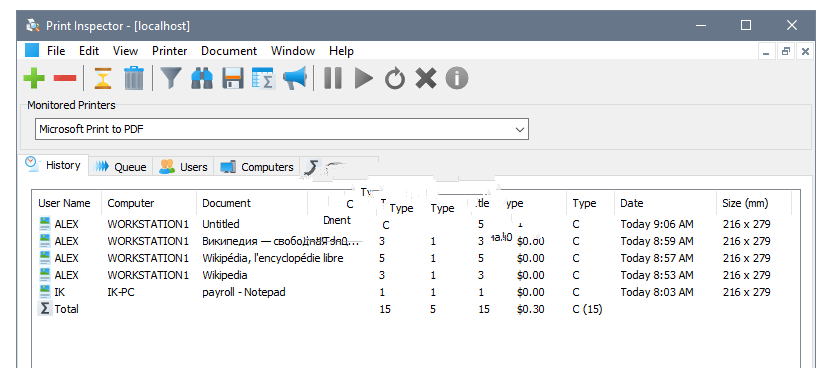
Task: Click the floppy disk save icon
Action: pyautogui.click(x=232, y=79)
